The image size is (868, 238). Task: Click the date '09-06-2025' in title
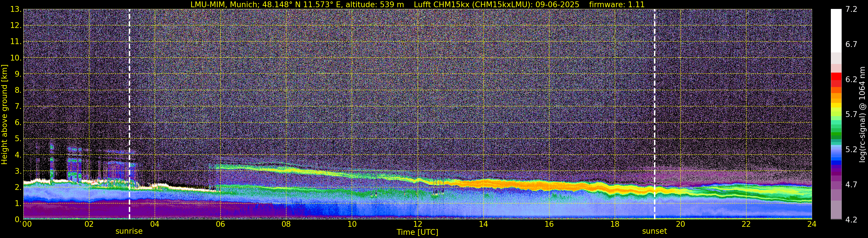click(557, 5)
